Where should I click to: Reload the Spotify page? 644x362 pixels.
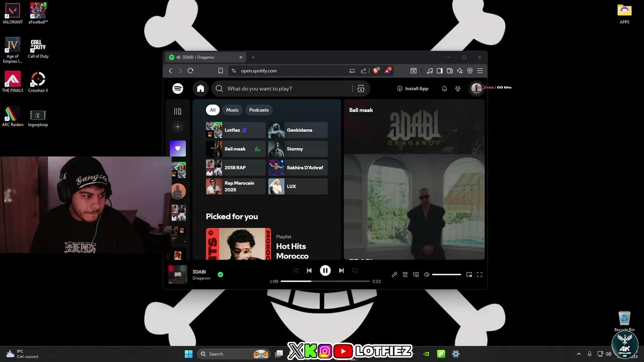tap(190, 71)
